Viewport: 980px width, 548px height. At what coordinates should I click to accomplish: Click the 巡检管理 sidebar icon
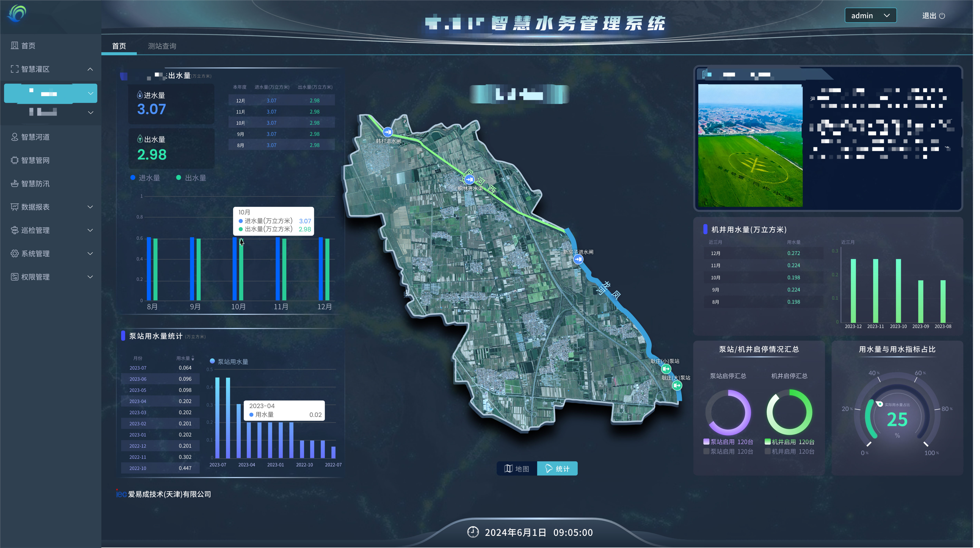[x=15, y=230]
